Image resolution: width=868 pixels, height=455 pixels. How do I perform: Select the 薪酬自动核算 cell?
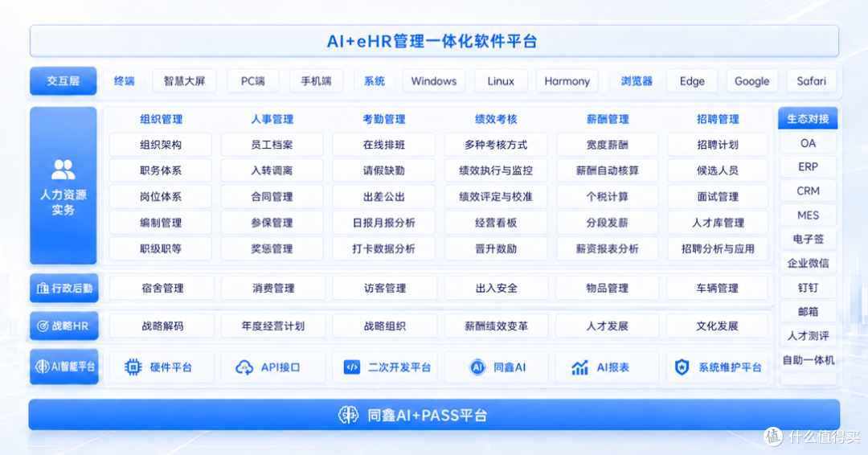click(608, 170)
